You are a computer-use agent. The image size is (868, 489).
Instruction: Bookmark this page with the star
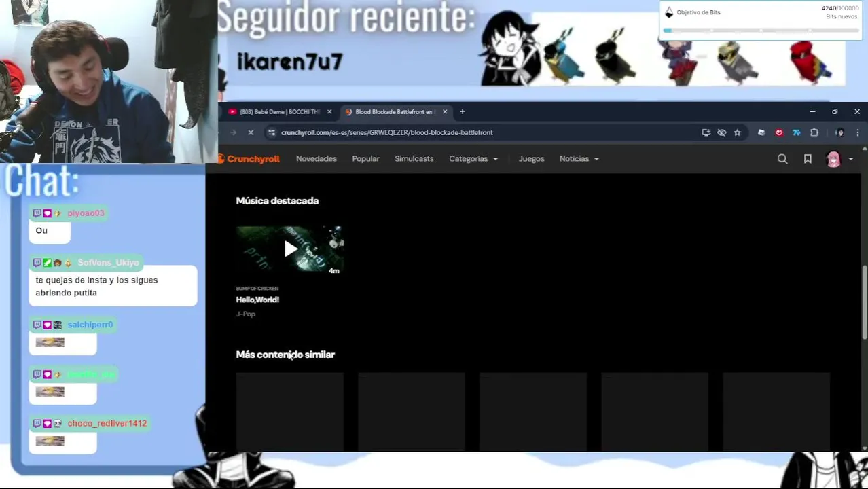tap(738, 132)
